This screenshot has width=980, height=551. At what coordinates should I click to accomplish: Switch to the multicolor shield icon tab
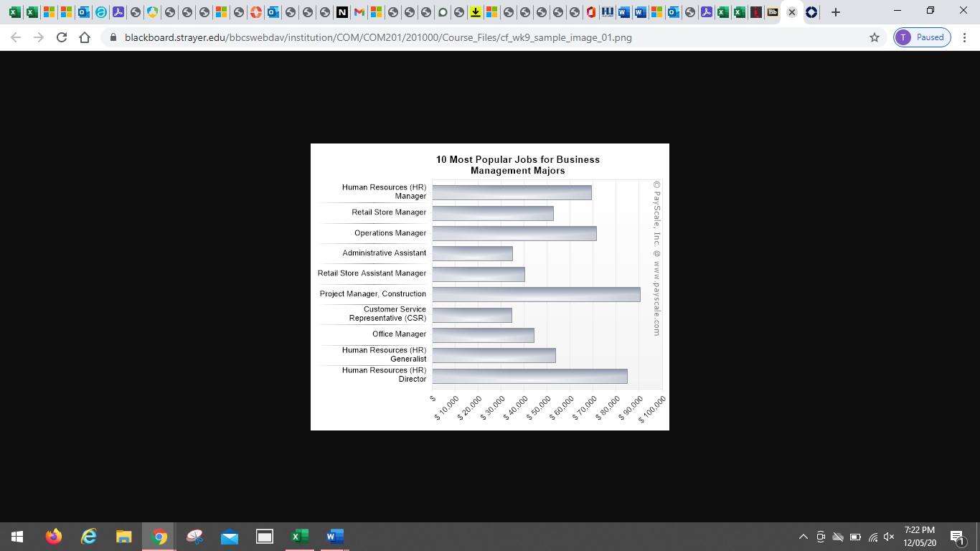coord(153,12)
